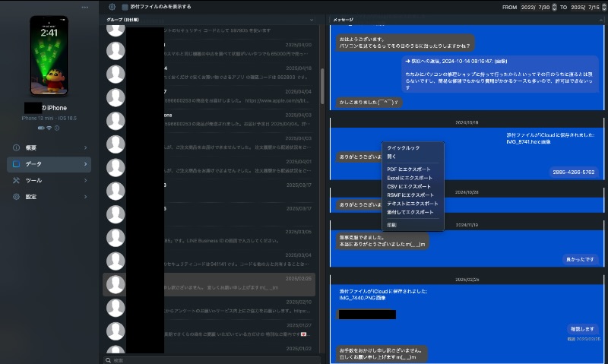Click the 設定 gear icon in sidebar

16,197
